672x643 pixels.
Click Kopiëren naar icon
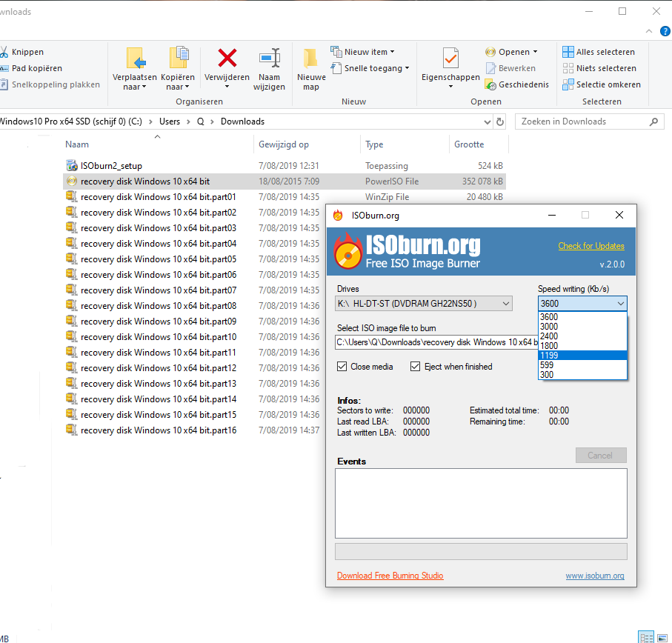(x=178, y=59)
